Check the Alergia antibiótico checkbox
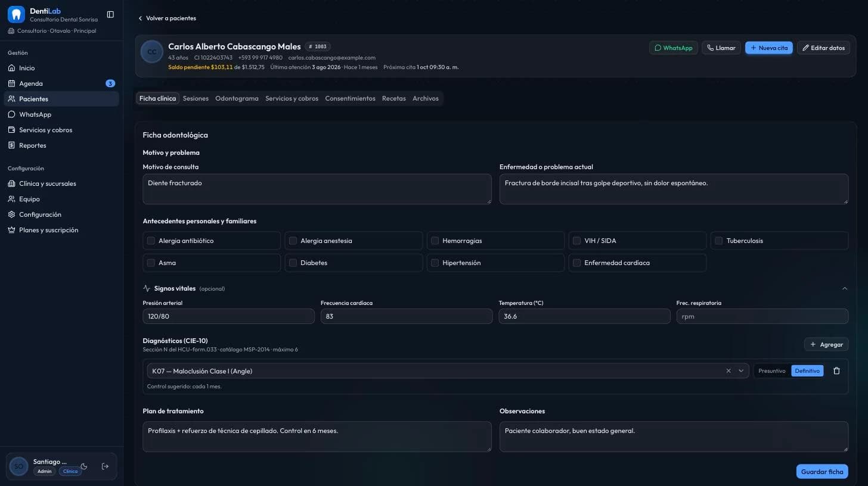The height and width of the screenshot is (486, 868). click(x=151, y=241)
